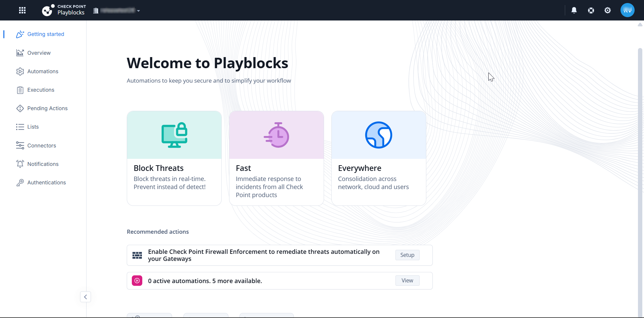644x318 pixels.
Task: View Pending Actions
Action: coord(48,108)
